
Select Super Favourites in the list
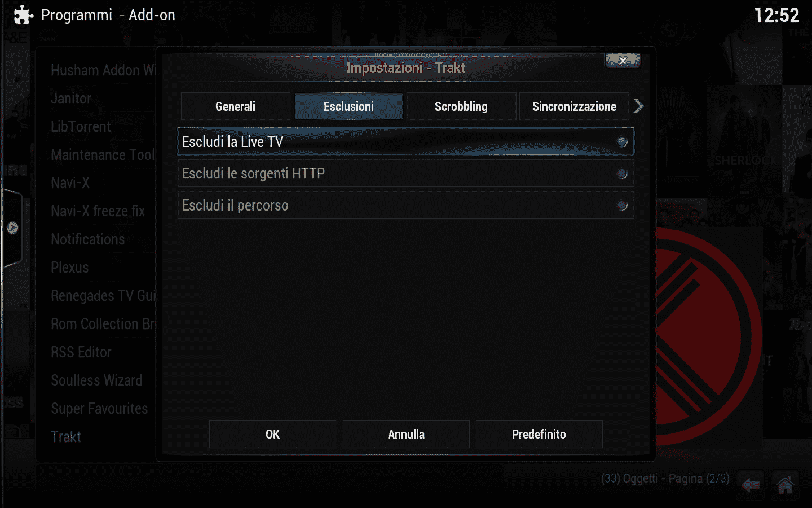coord(99,409)
